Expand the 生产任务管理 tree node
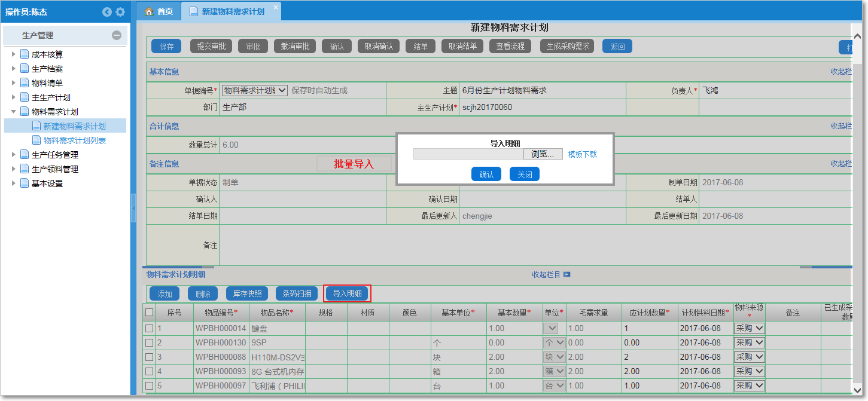The height and width of the screenshot is (401, 868). click(x=15, y=154)
